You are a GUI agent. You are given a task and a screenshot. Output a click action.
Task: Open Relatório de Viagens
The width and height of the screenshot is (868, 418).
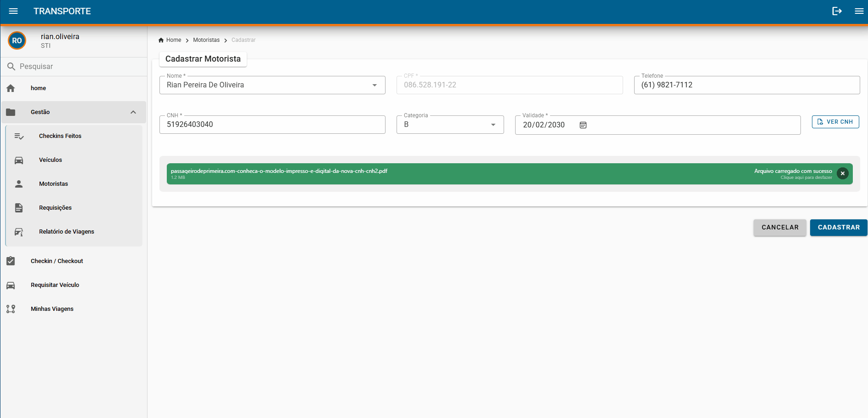[74, 232]
